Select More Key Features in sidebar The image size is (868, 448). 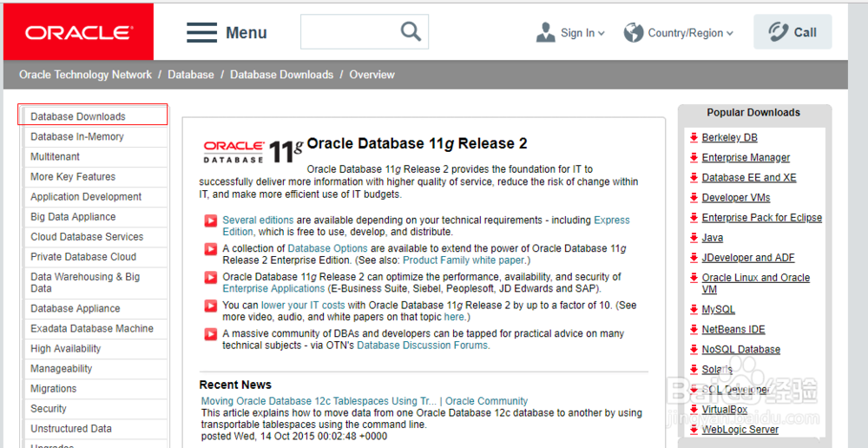(73, 176)
